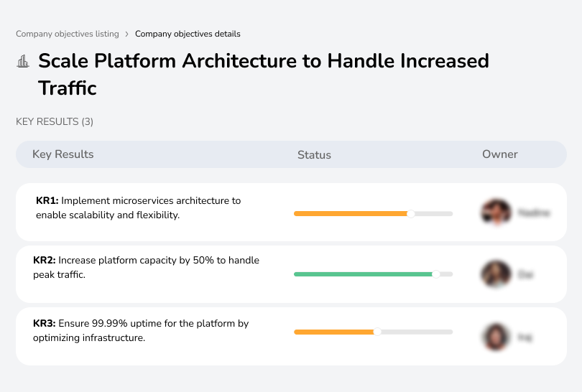The width and height of the screenshot is (582, 392).
Task: Click the KEY RESULTS (3) heading
Action: 55,121
